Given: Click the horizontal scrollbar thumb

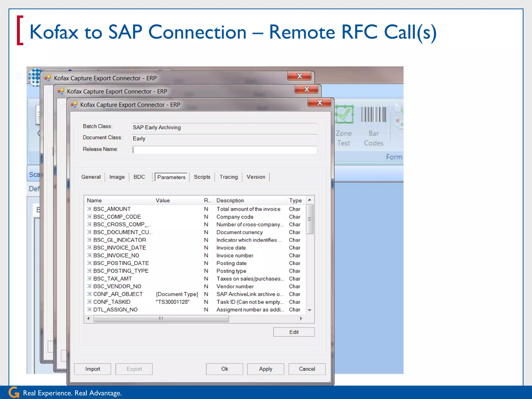Looking at the screenshot, I should coord(161,318).
